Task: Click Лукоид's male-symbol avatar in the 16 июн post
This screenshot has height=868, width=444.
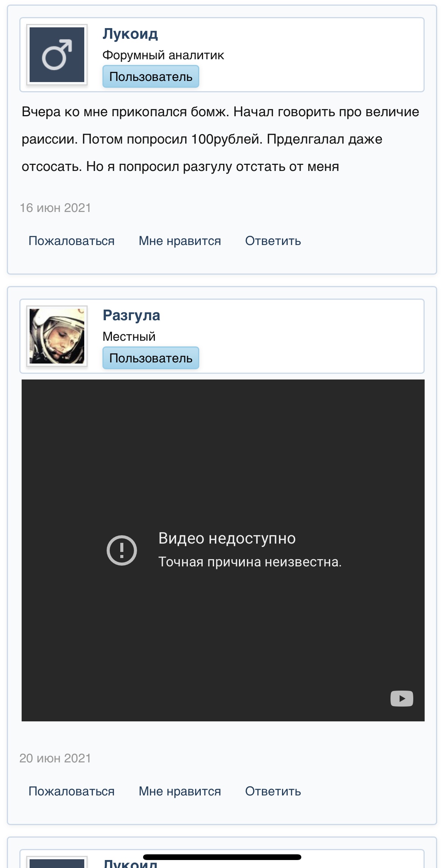Action: coord(57,55)
